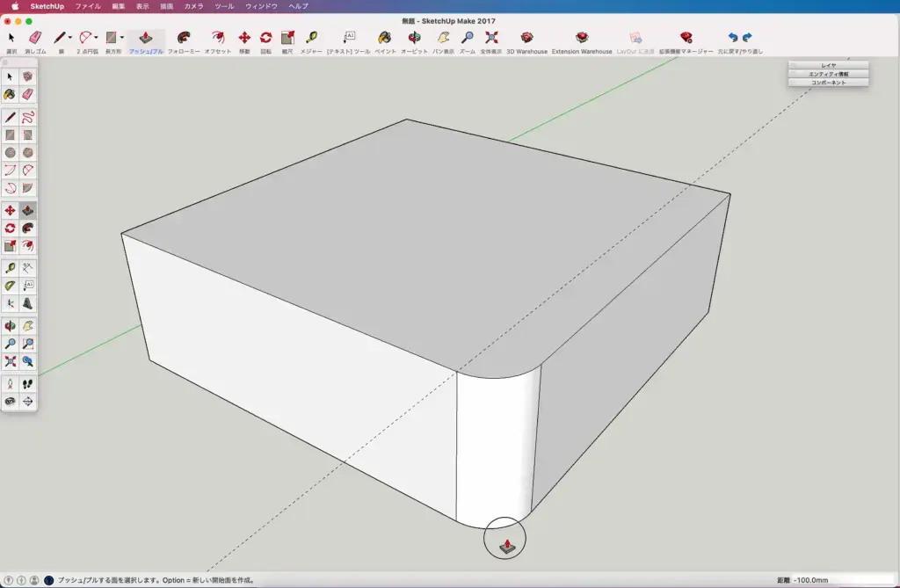Choose the Polygon tool in left palette
The image size is (900, 588).
(27, 153)
